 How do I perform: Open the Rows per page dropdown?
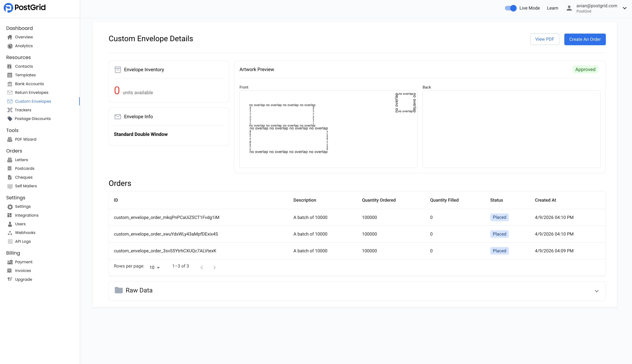click(x=154, y=268)
